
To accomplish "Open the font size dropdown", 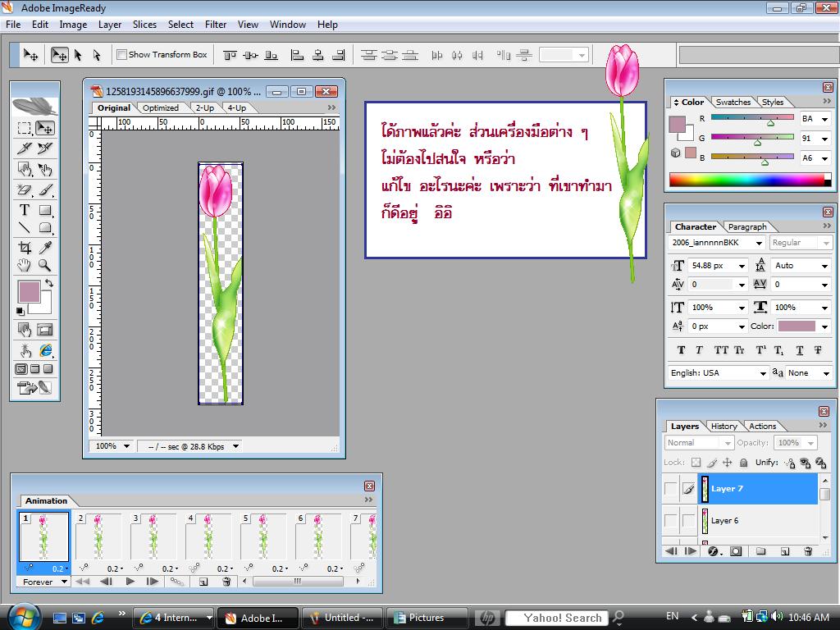I will coord(742,266).
